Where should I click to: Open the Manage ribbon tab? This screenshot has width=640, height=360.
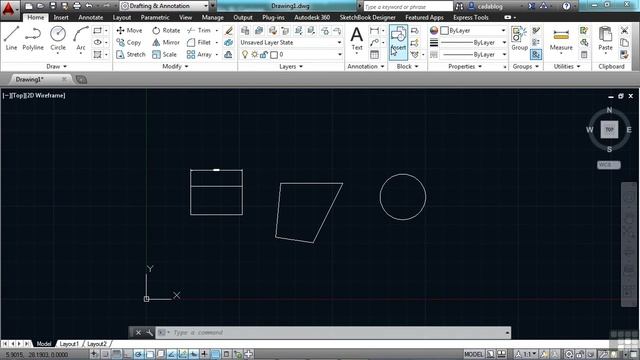pyautogui.click(x=212, y=18)
